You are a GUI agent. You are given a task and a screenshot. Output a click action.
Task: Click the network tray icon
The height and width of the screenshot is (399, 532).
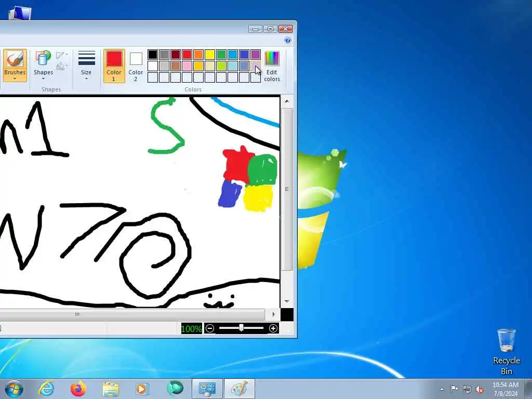(x=467, y=389)
